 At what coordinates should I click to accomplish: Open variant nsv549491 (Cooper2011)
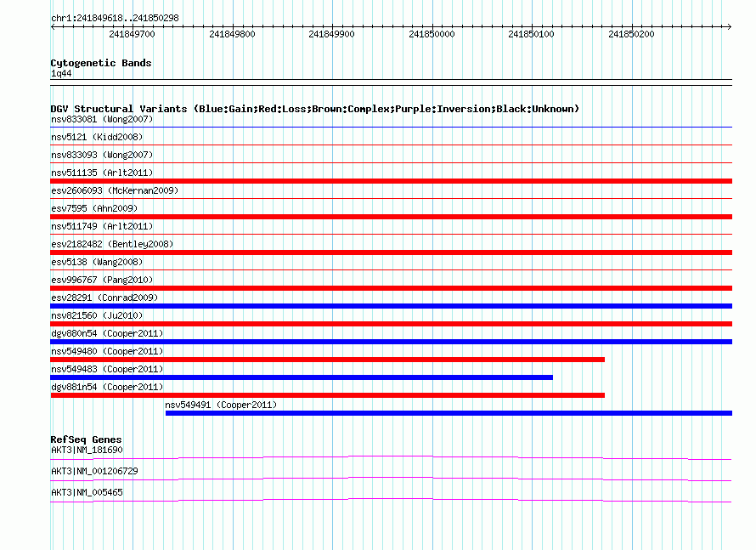(x=221, y=405)
